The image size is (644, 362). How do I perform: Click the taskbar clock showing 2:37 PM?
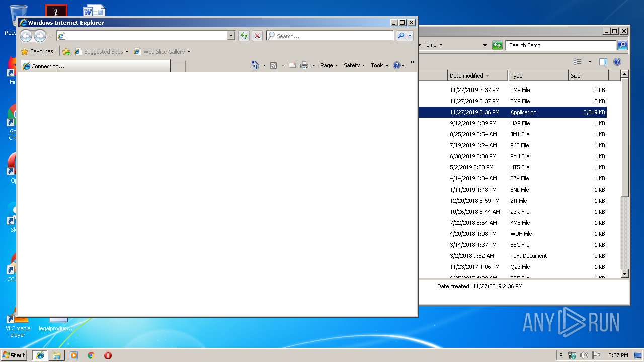click(x=618, y=355)
